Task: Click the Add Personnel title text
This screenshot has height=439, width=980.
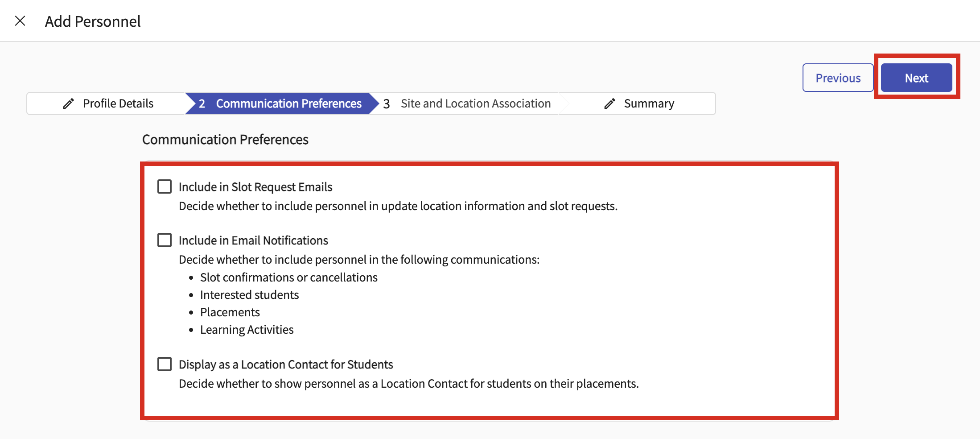Action: click(x=93, y=21)
